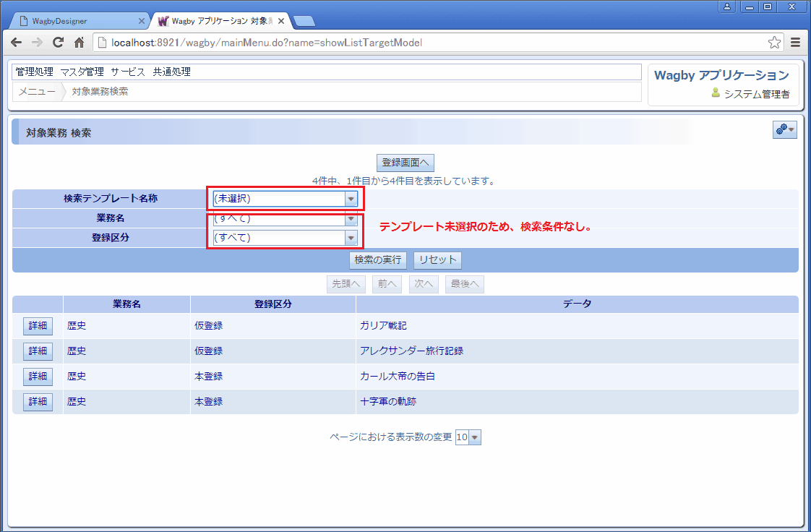Screen dimensions: 811x532
Task: Click the browser address bar URL
Action: [x=267, y=43]
